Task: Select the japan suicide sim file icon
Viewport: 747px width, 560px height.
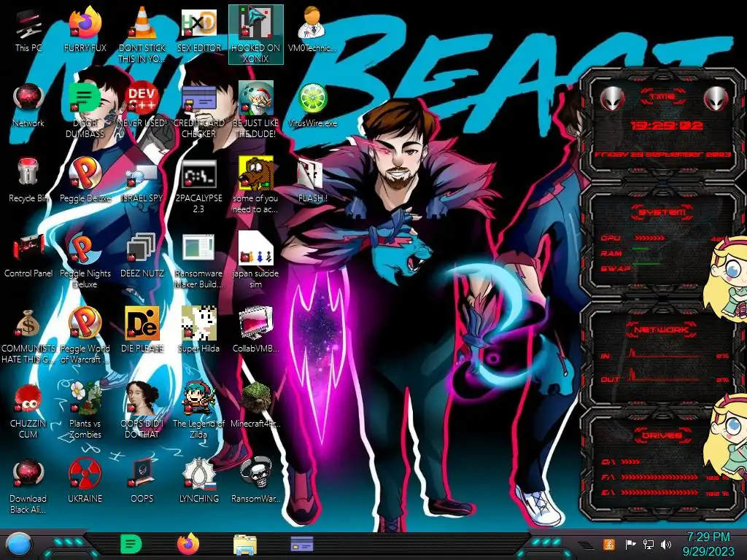Action: pos(256,260)
